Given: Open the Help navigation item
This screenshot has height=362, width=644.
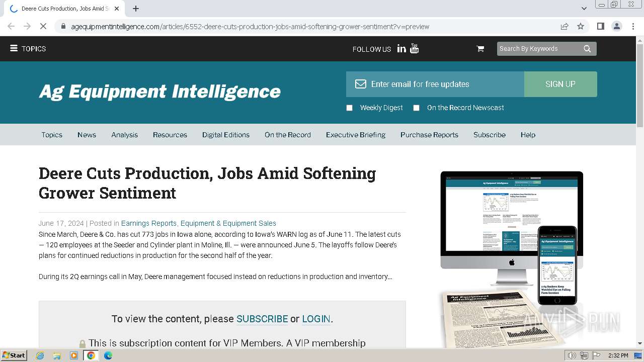Looking at the screenshot, I should [x=528, y=135].
